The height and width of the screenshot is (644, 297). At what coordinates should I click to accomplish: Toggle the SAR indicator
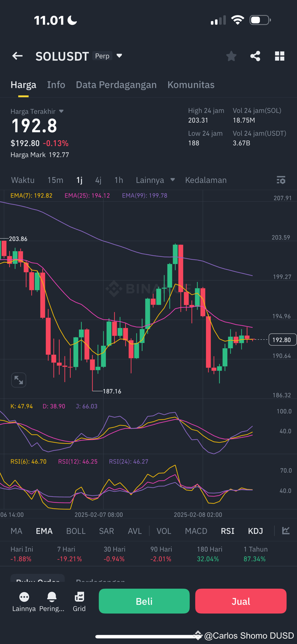coord(107,531)
